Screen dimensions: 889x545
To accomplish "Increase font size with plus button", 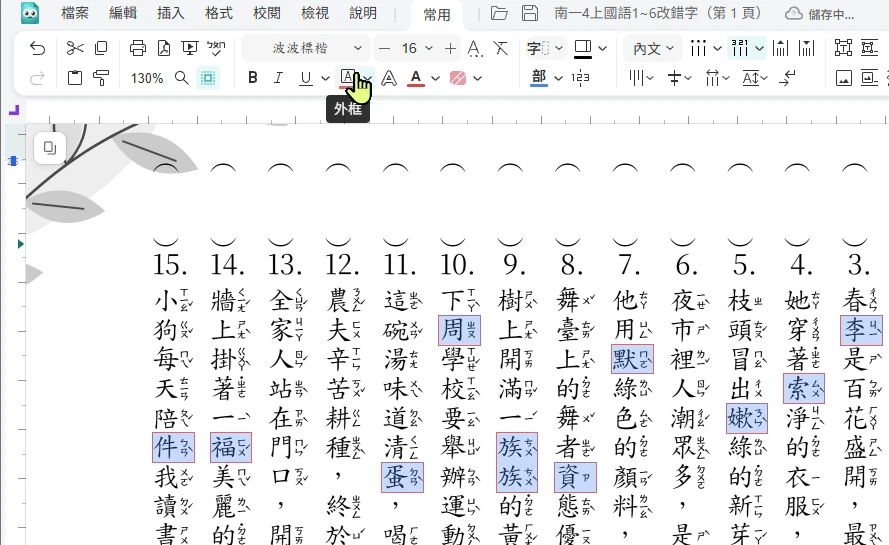I will pos(450,49).
